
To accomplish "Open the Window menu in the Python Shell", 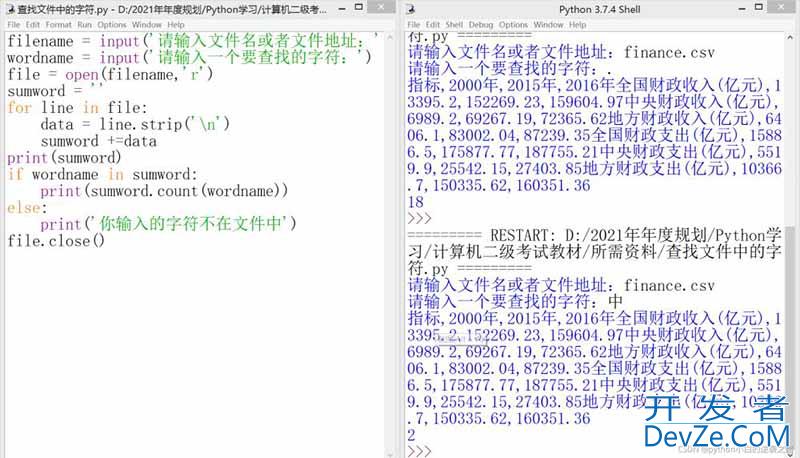I will coord(548,24).
